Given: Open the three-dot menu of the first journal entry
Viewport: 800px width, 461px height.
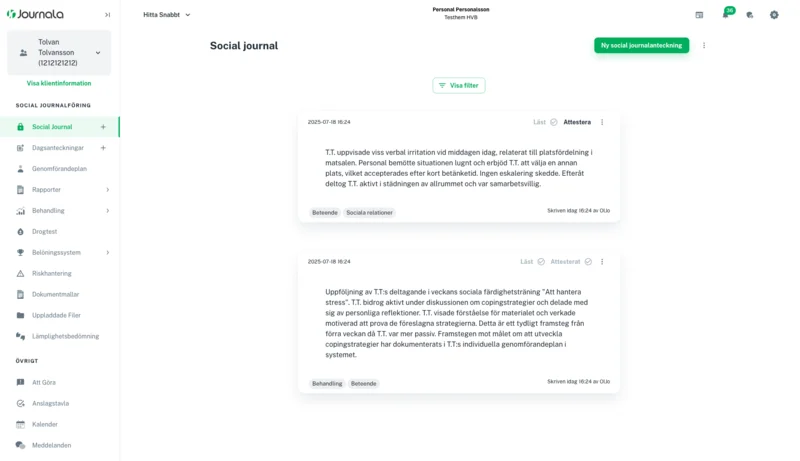Looking at the screenshot, I should [602, 122].
